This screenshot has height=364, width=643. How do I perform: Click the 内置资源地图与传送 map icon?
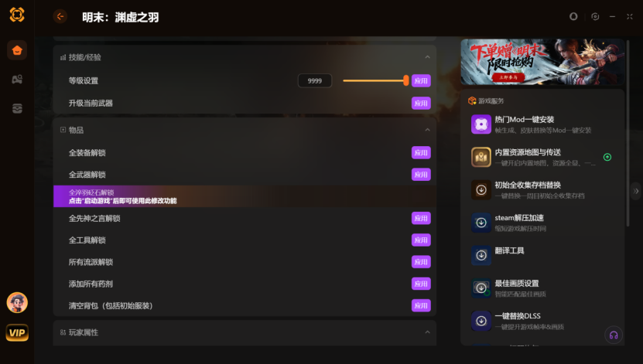tap(481, 157)
